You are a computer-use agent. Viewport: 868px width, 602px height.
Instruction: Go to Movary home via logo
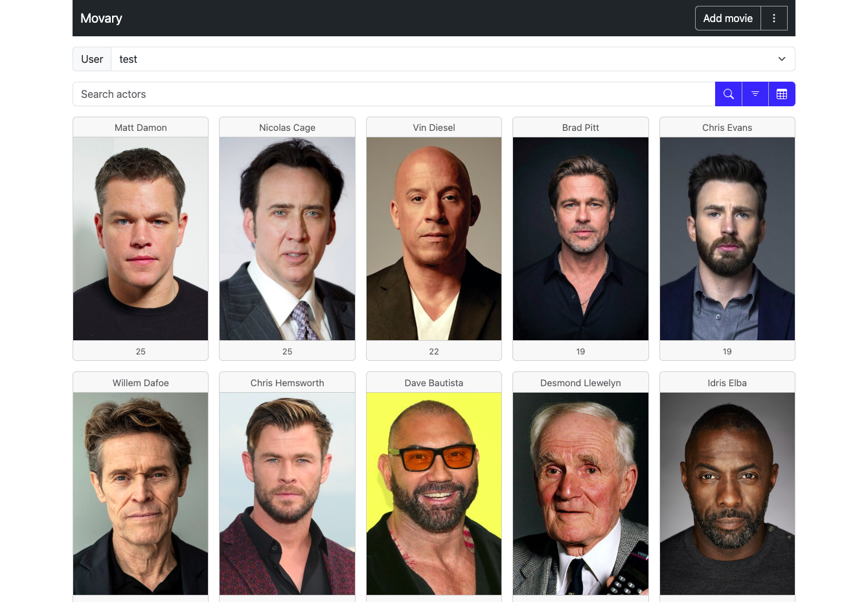[x=101, y=18]
